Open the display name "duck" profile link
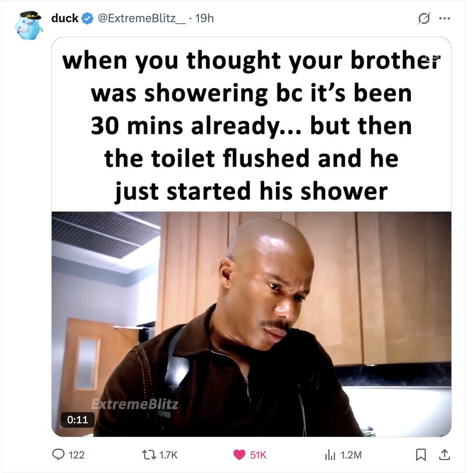 point(65,18)
